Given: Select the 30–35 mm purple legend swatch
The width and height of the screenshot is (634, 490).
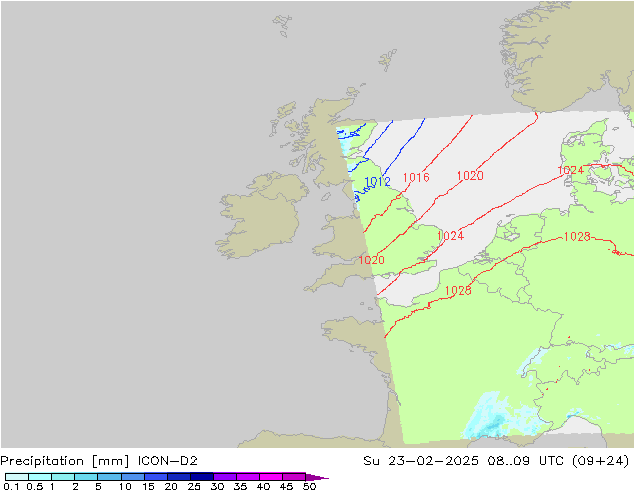Looking at the screenshot, I should point(225,477).
